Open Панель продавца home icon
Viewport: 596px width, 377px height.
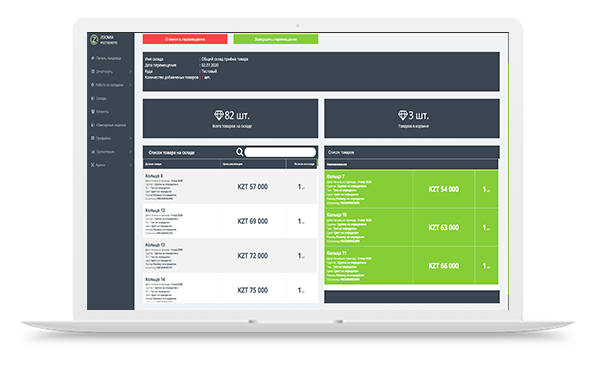[x=92, y=58]
